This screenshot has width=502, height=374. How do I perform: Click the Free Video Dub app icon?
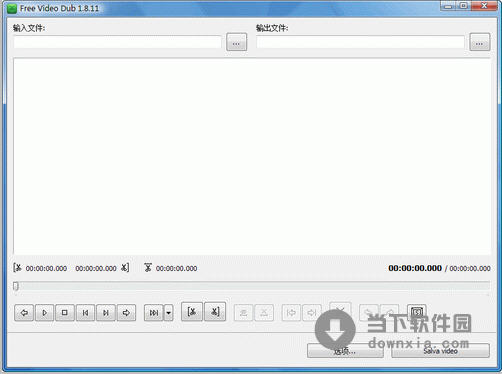[x=12, y=9]
